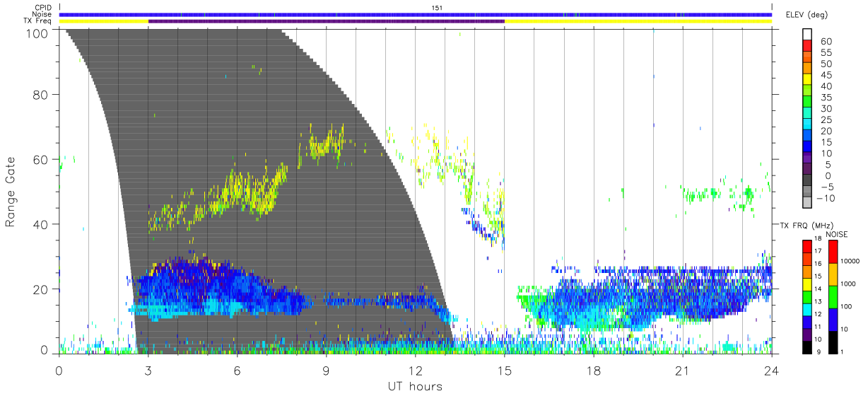The image size is (868, 401).
Task: Select the ELEV color bar label 55
Action: pos(826,53)
